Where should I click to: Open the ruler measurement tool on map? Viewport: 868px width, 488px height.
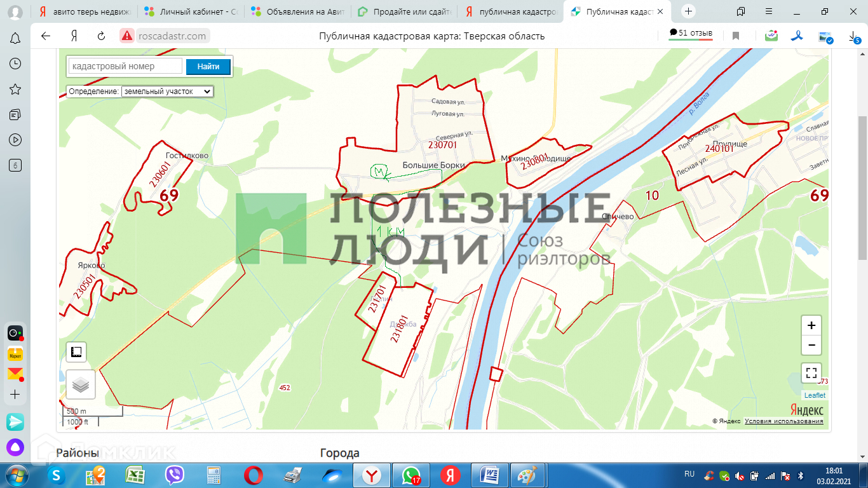point(76,352)
